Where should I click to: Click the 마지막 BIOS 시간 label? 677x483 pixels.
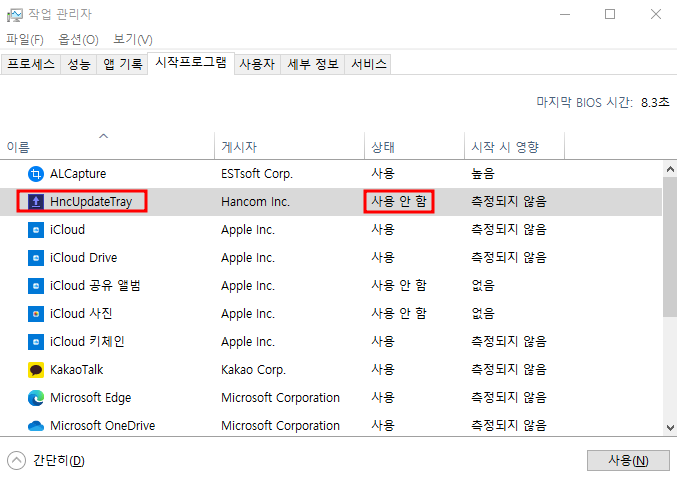tap(584, 102)
